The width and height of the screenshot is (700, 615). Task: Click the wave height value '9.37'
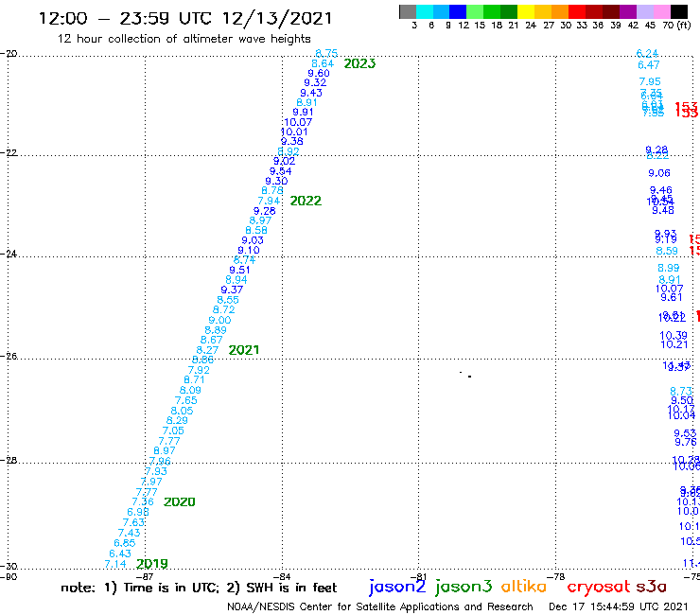(232, 290)
